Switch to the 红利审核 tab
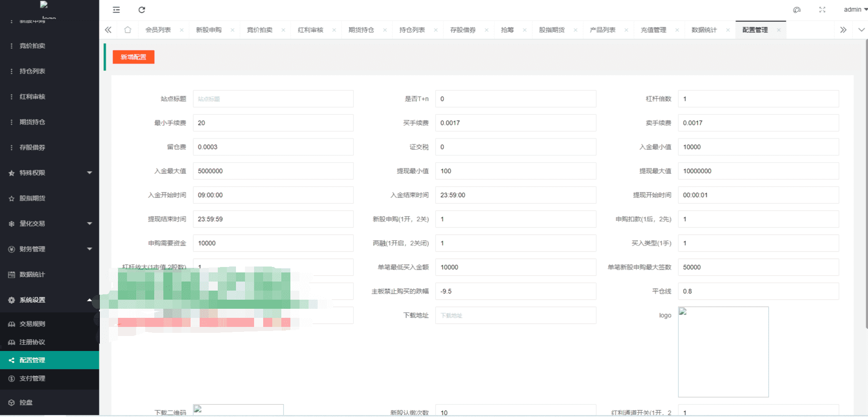This screenshot has width=868, height=420. point(311,30)
